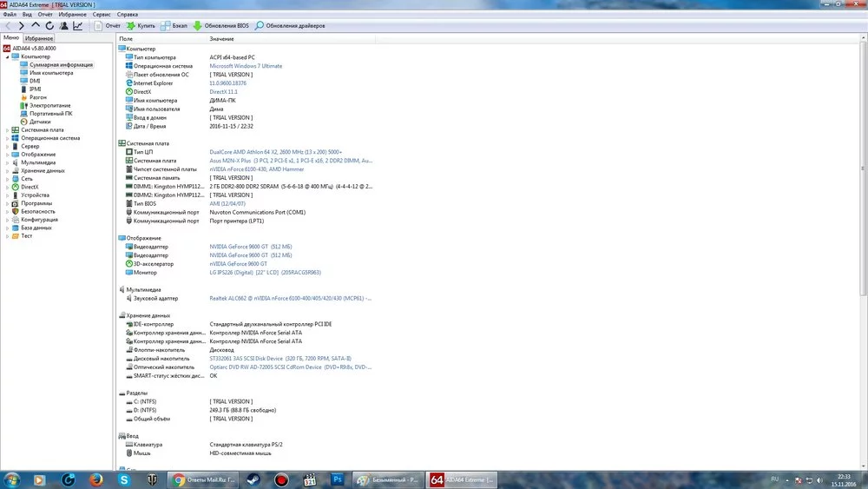
Task: Click the Отчёт toolbar button
Action: tap(107, 26)
